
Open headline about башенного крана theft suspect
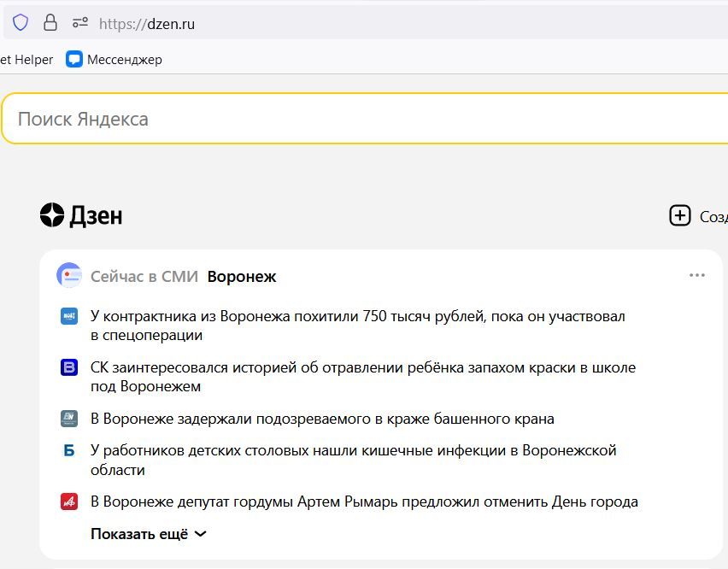322,419
